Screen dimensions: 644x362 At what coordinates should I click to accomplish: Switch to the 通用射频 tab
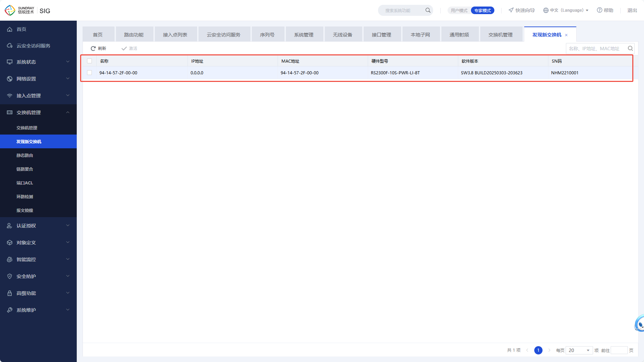click(460, 34)
